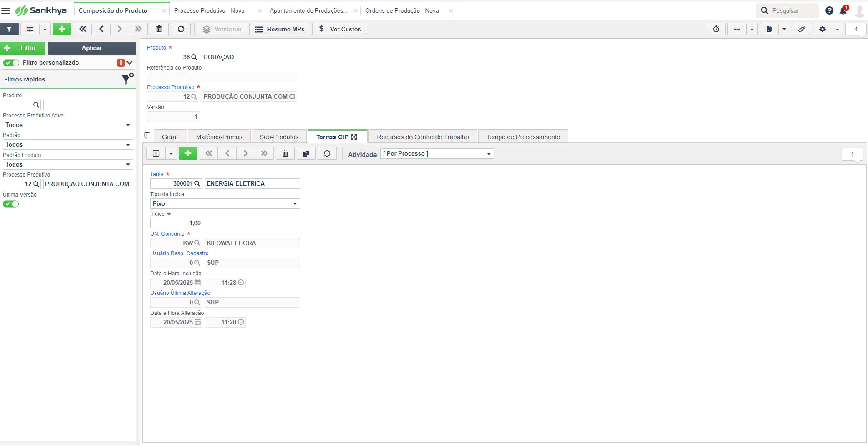Open Tempo de Processamento tab

[x=523, y=137]
